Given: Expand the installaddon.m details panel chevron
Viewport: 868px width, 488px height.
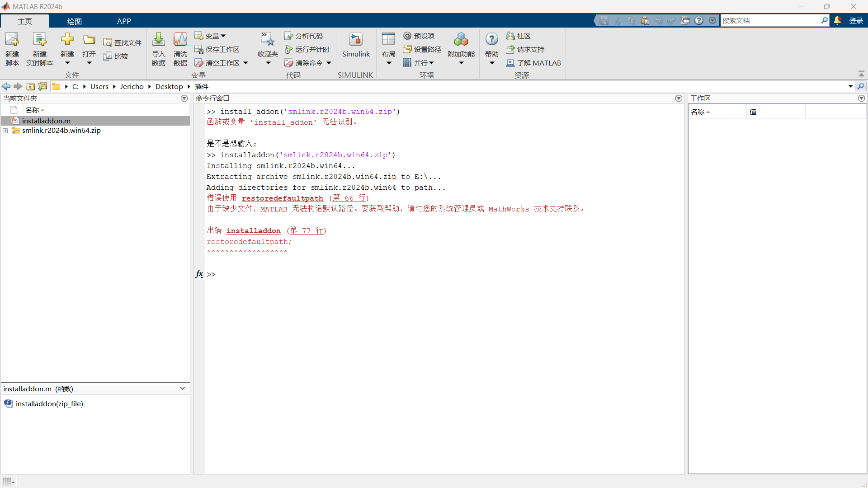Looking at the screenshot, I should tap(182, 389).
